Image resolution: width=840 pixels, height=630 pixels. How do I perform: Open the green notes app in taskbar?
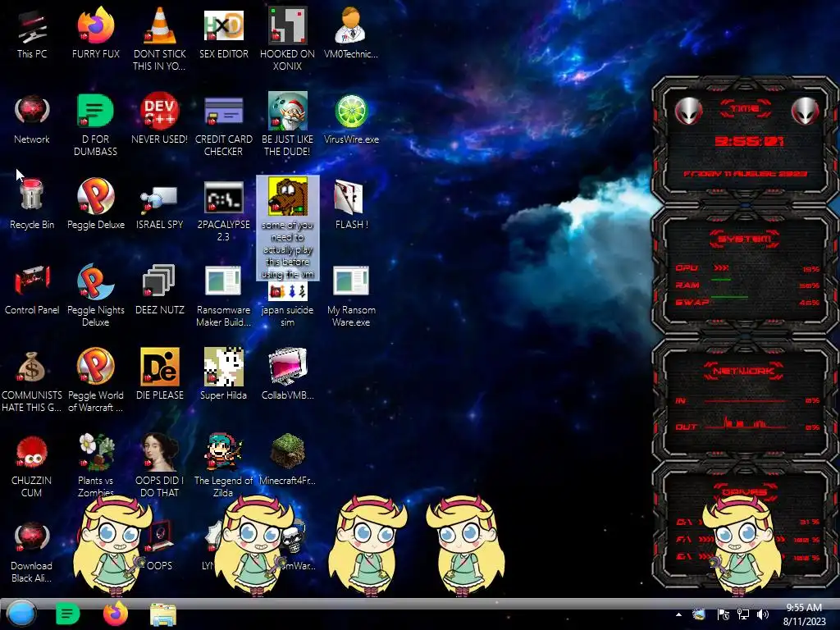point(67,614)
